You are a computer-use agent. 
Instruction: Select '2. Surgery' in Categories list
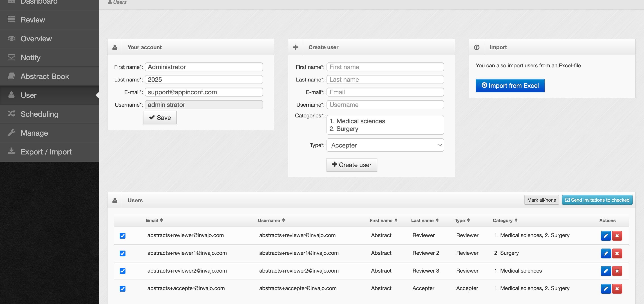[x=347, y=129]
